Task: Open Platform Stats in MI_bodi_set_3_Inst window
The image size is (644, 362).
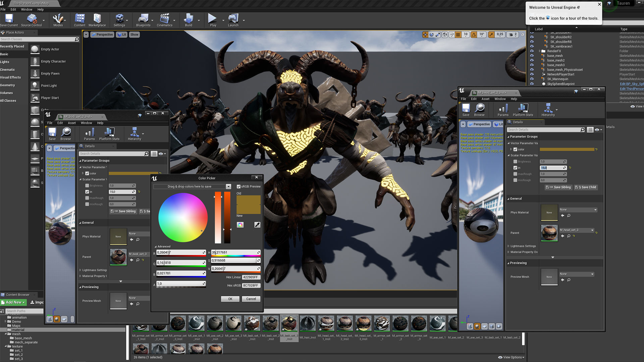Action: (109, 134)
